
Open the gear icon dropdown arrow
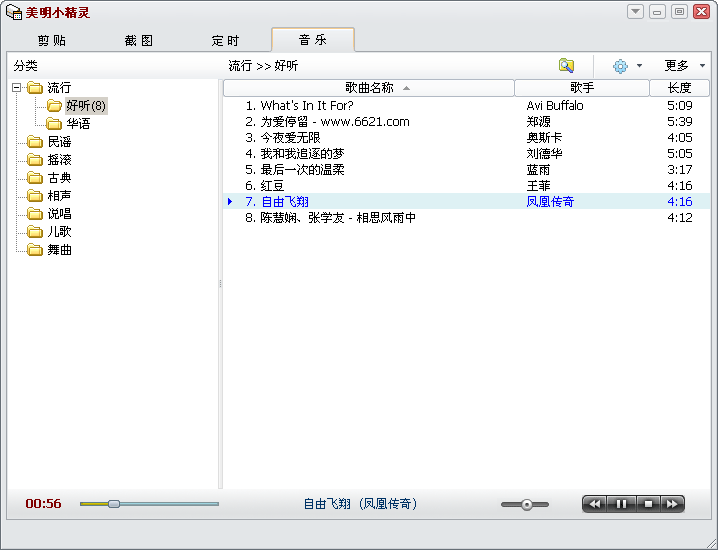[x=640, y=66]
